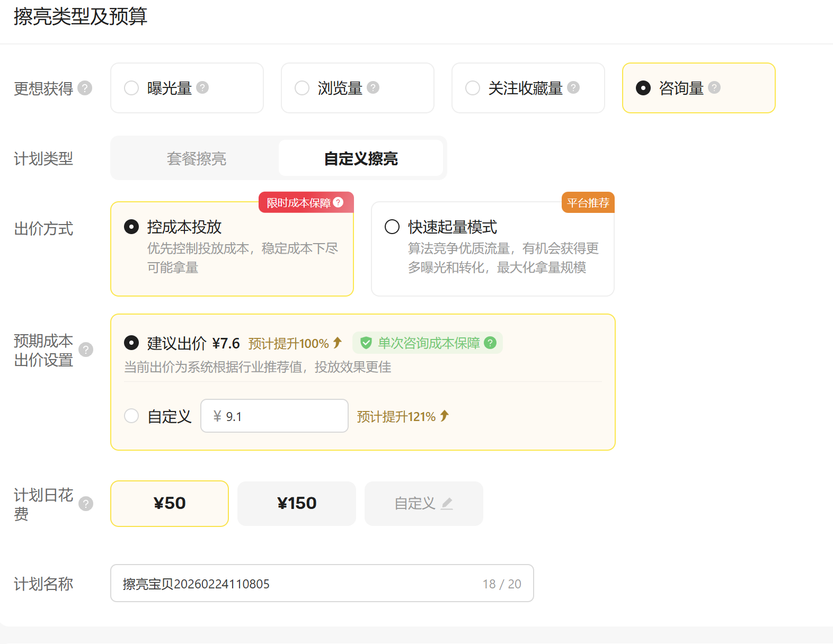Click help icon beside 曝光量

[x=202, y=87]
